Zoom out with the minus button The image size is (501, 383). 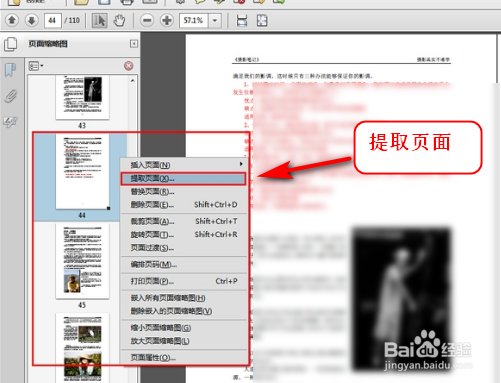[x=147, y=20]
